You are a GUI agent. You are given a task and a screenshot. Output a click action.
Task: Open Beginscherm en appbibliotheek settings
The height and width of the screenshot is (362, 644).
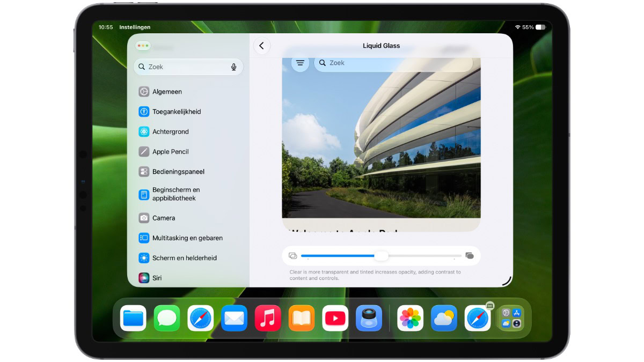(x=188, y=194)
